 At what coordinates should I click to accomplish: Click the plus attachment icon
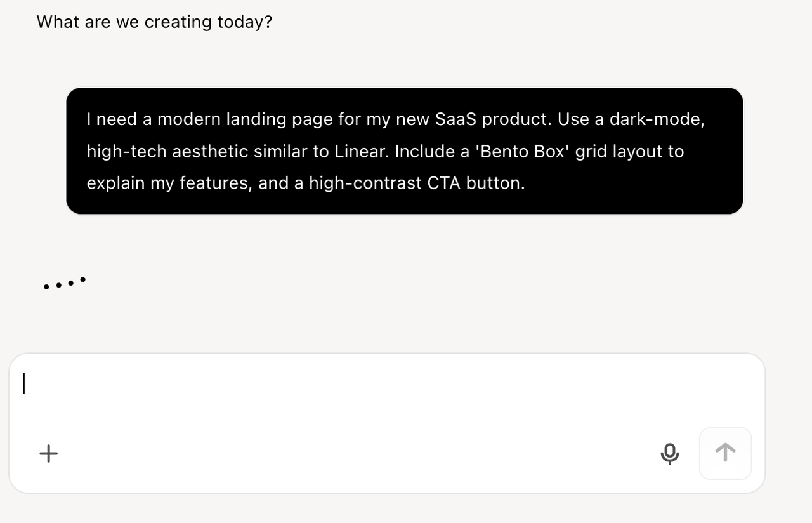[x=49, y=453]
